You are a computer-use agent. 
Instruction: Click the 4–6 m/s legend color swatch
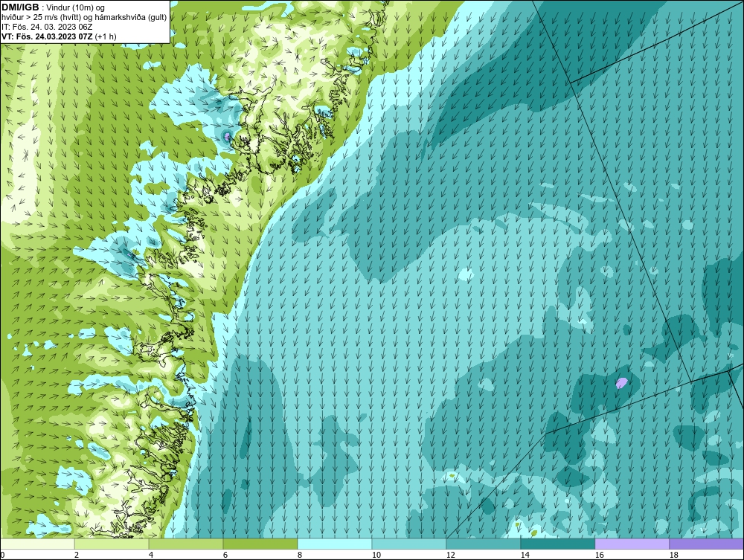tap(186, 544)
